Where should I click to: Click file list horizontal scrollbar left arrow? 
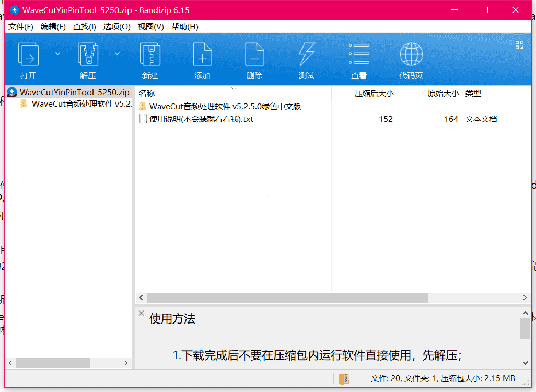141,298
